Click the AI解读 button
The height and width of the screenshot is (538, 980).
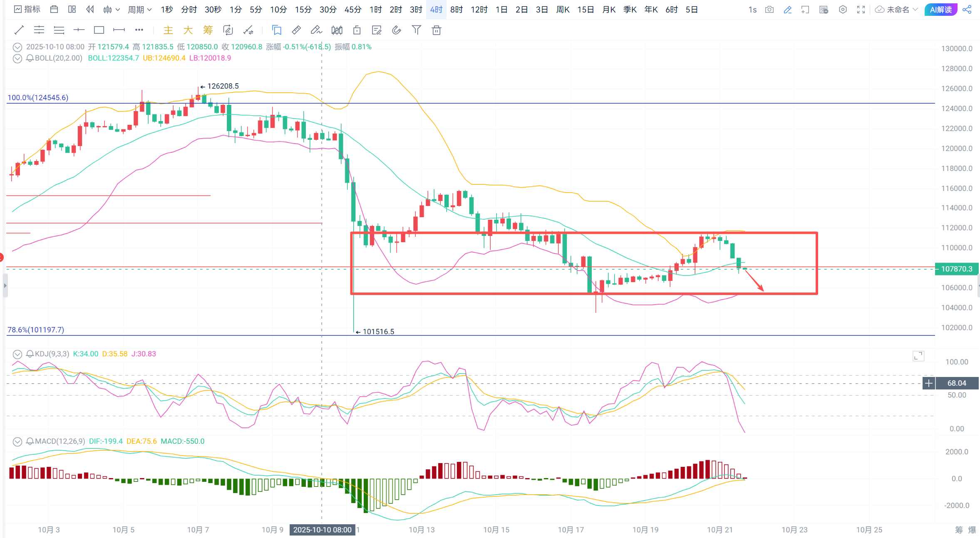tap(940, 10)
